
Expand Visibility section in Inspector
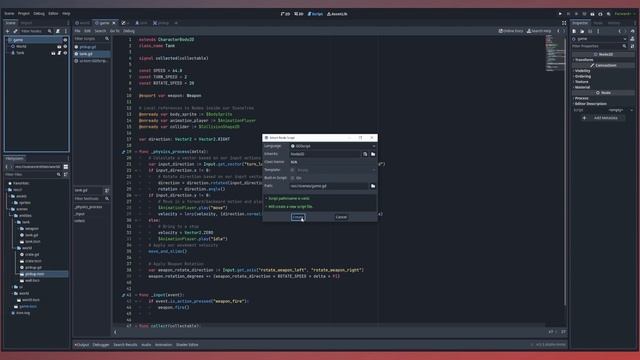tap(582, 71)
